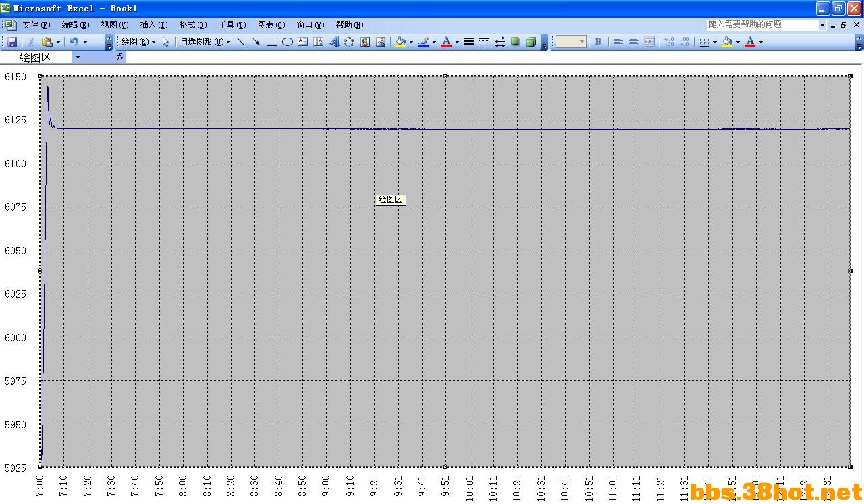Screen dimensions: 864x504
Task: Open the 工具 (Tools) menu
Action: pyautogui.click(x=232, y=25)
